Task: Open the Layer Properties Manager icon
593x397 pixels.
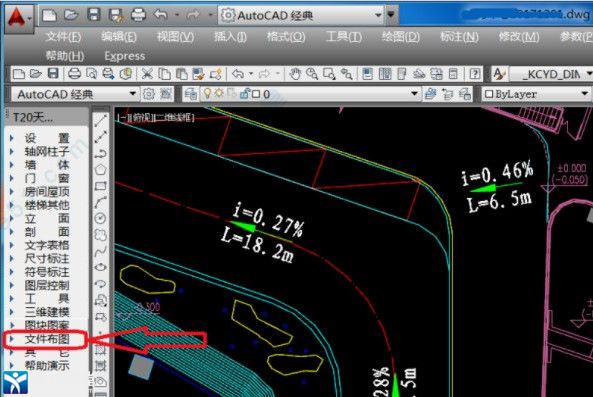Action: click(191, 94)
